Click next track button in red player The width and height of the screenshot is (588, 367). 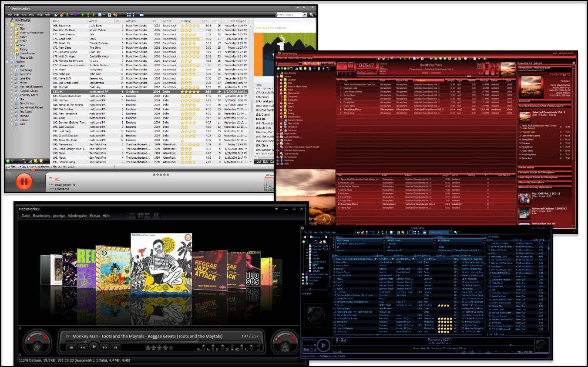pyautogui.click(x=350, y=73)
